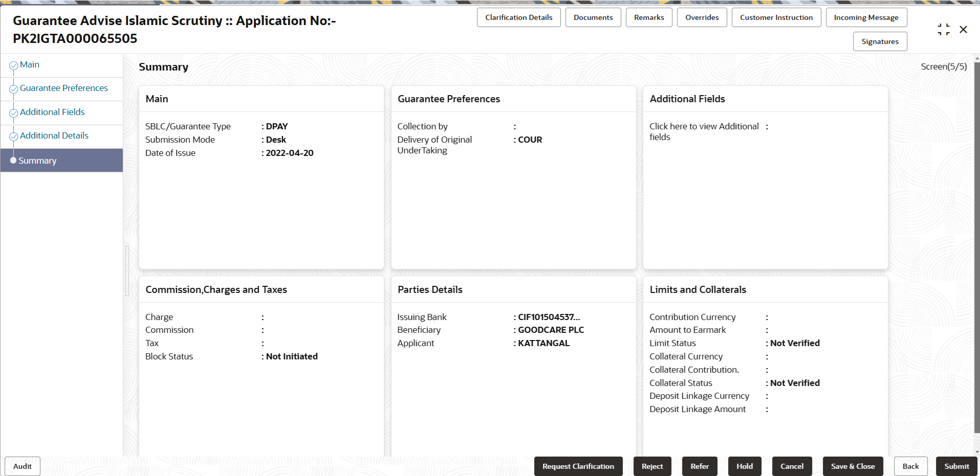Close the Guarantee Advise Islamic Scrutiny screen
This screenshot has width=980, height=476.
click(963, 30)
